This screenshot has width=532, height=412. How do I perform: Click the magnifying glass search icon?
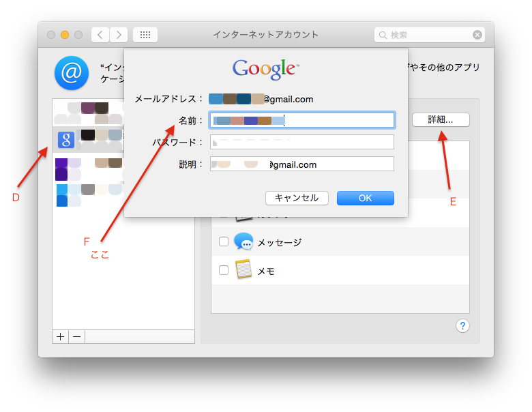point(383,35)
